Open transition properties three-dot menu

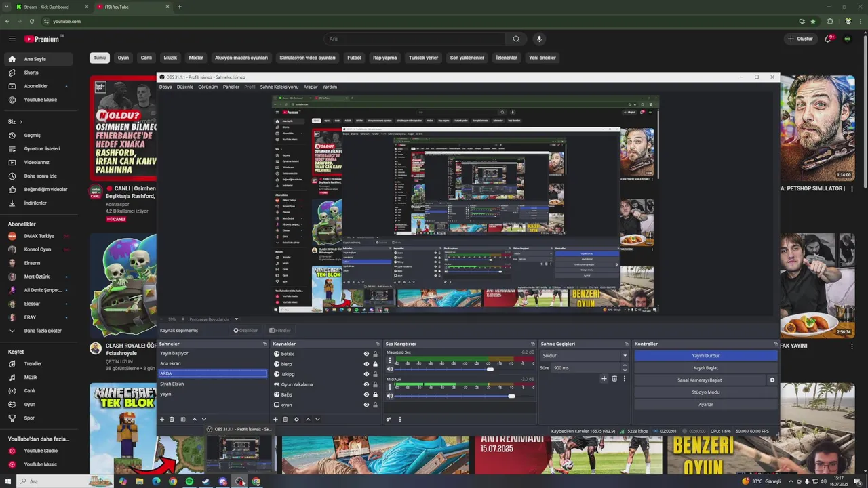pyautogui.click(x=624, y=378)
